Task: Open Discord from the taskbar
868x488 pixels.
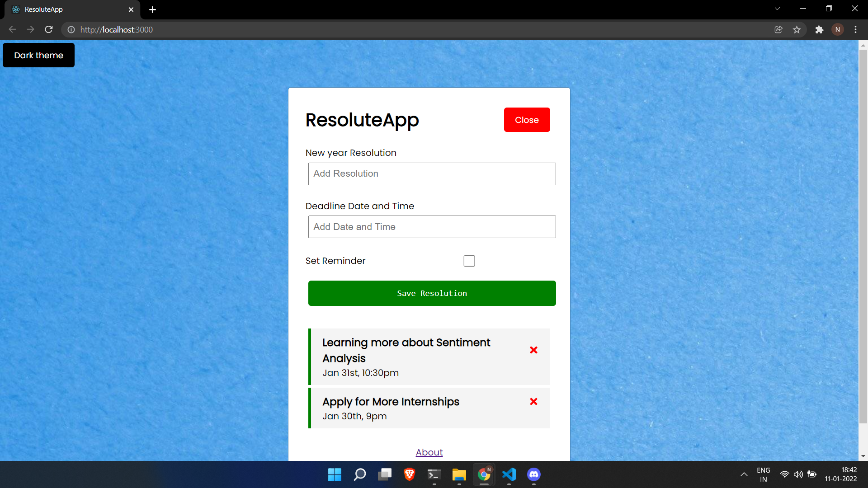Action: (533, 474)
